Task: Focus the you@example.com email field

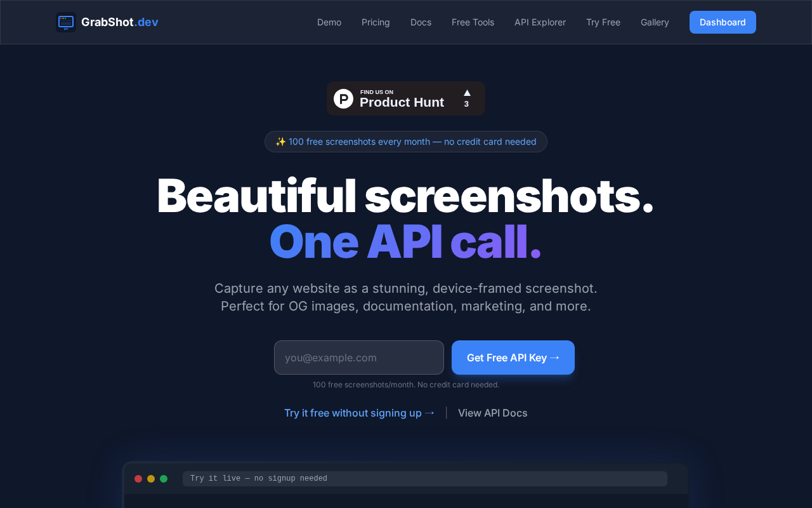Action: pos(359,358)
